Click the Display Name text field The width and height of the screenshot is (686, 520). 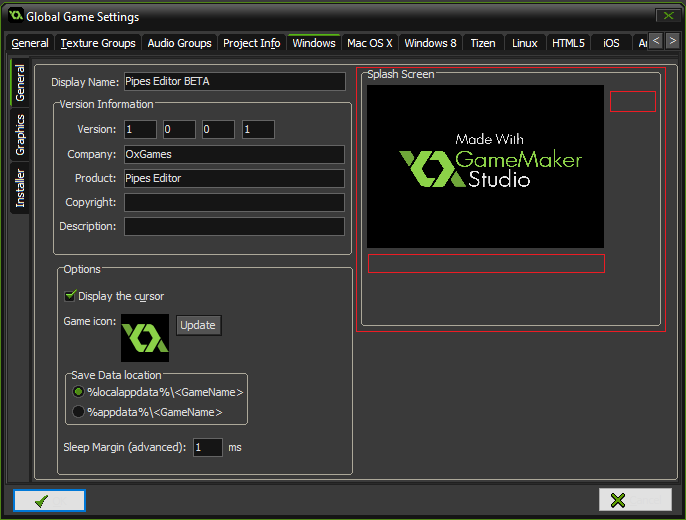pyautogui.click(x=234, y=82)
